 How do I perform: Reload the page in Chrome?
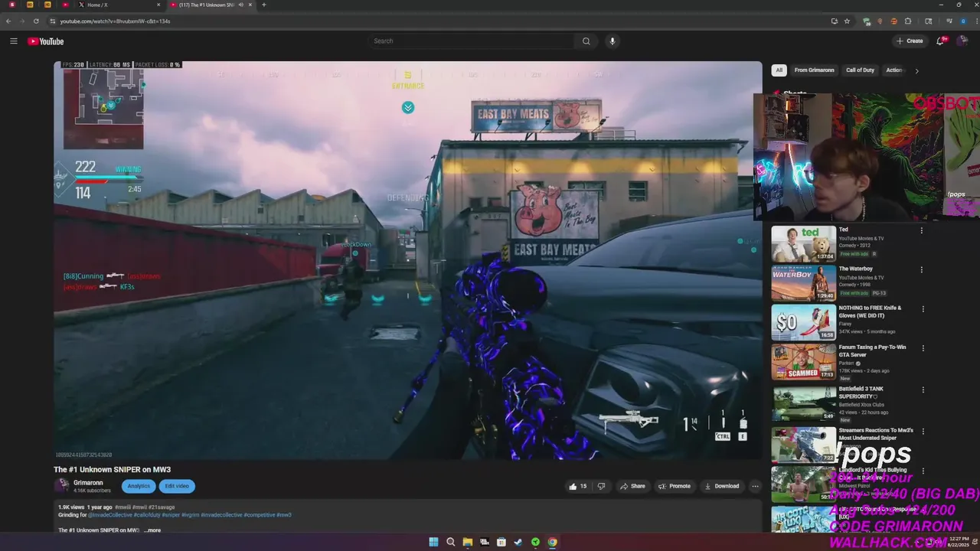[35, 21]
